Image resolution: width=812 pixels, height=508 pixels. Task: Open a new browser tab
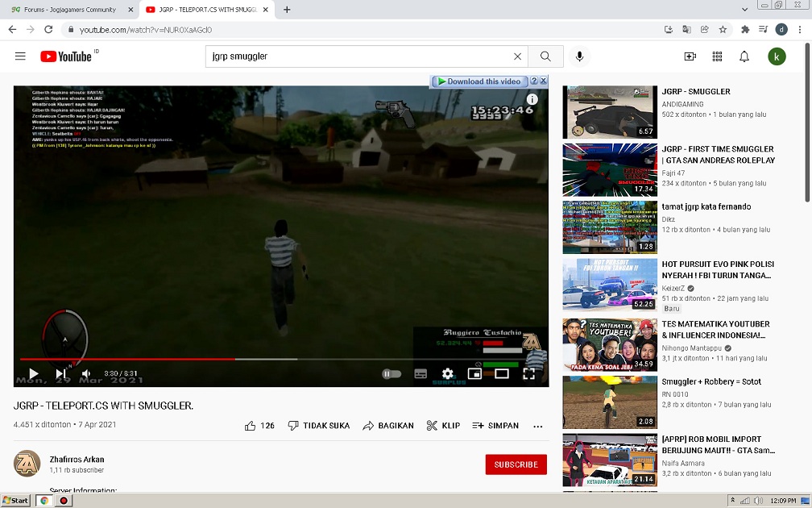pos(287,10)
